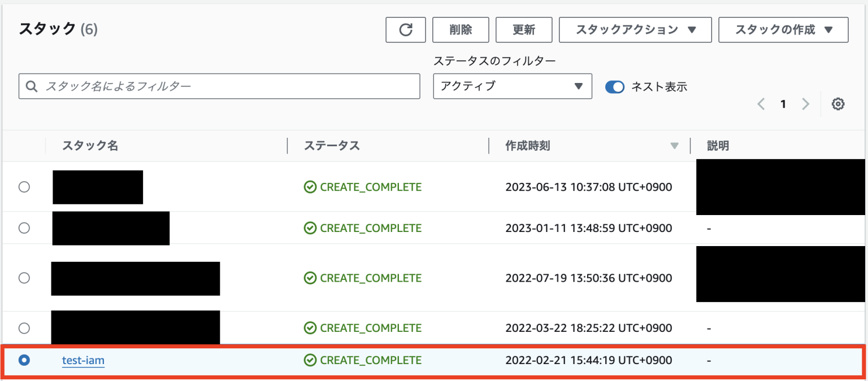Open the table preferences gear icon

(x=838, y=104)
